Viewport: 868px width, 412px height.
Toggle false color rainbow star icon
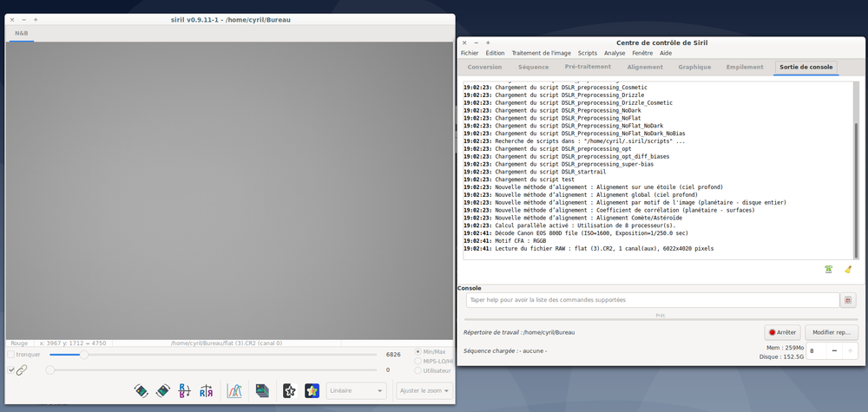click(x=312, y=390)
